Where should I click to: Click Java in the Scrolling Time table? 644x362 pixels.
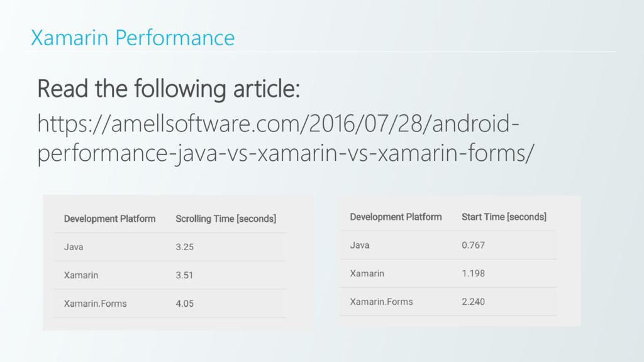pos(74,247)
